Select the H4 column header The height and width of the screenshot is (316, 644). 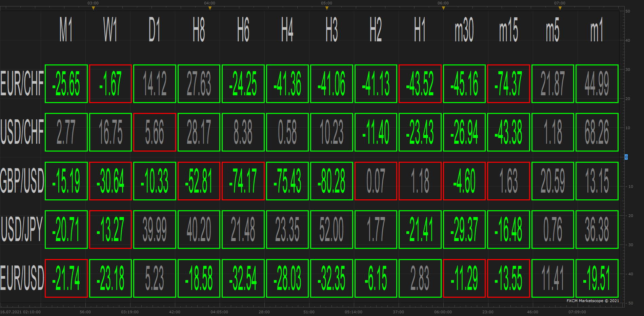pos(287,30)
